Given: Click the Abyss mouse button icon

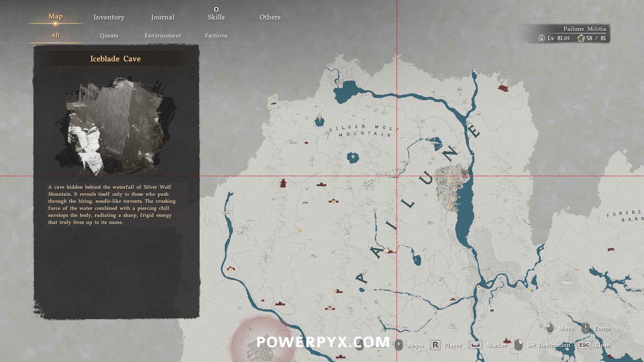Looking at the screenshot, I should pos(398,345).
